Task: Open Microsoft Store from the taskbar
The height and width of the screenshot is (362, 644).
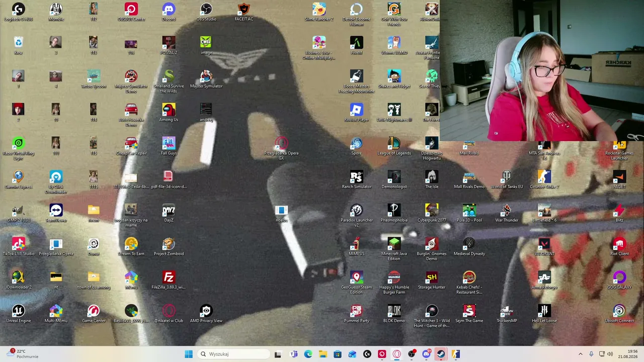Action: (338, 354)
